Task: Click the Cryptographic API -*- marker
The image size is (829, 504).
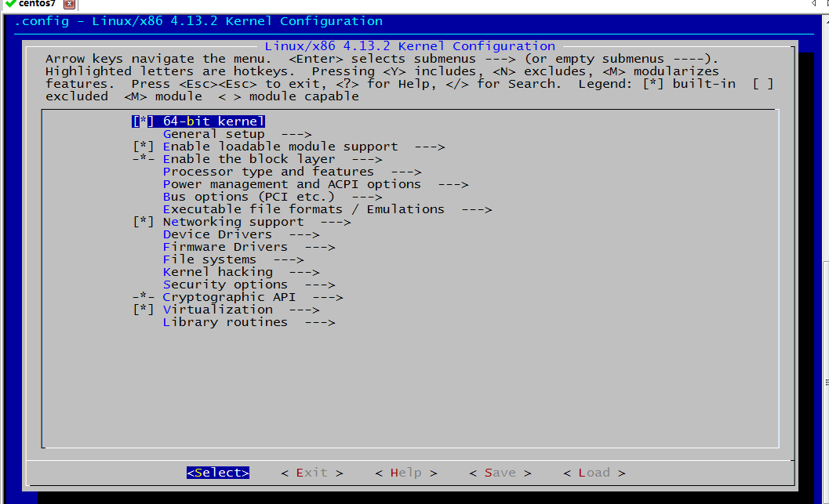Action: (144, 297)
